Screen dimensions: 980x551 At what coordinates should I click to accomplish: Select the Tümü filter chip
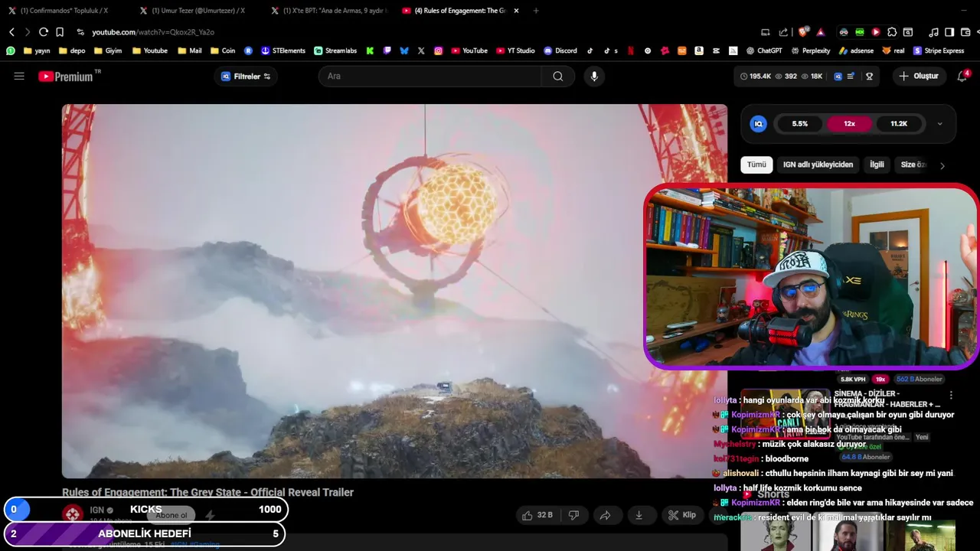pyautogui.click(x=756, y=165)
